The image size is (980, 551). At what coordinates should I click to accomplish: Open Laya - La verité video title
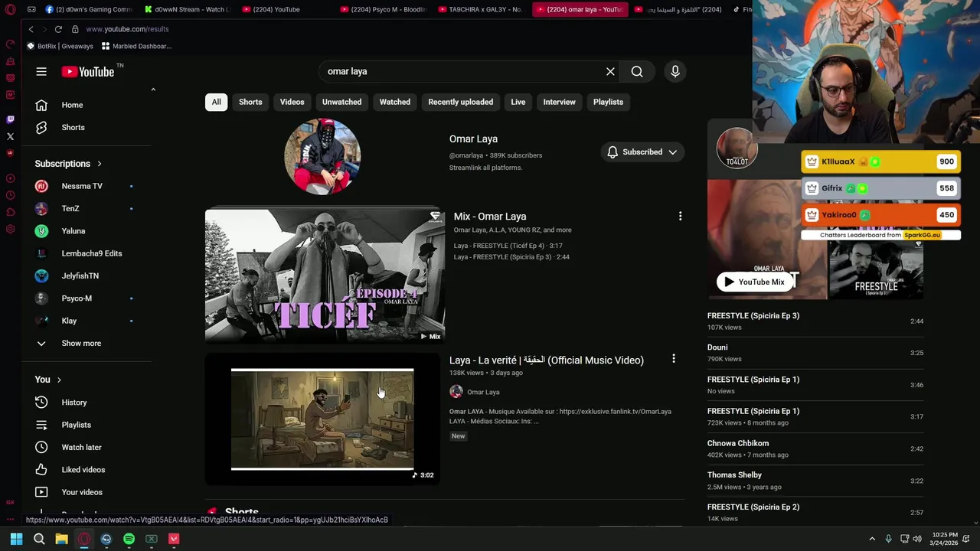[x=547, y=360]
